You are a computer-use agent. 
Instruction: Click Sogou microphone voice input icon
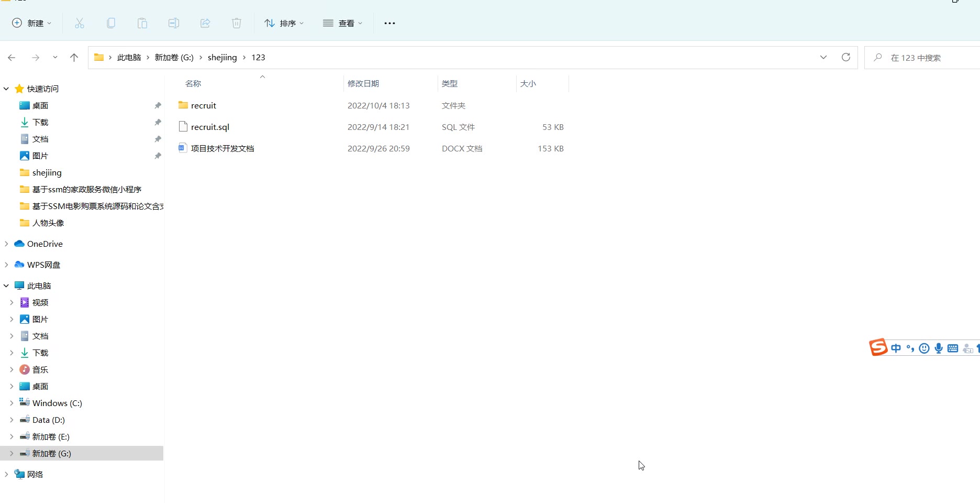tap(939, 348)
